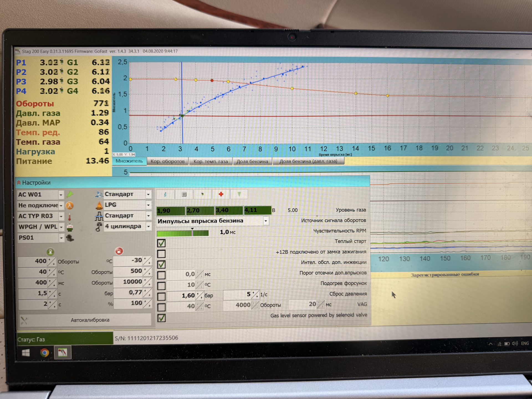Click the green filter funnel toolbar icon
This screenshot has width=532, height=399.
[239, 194]
